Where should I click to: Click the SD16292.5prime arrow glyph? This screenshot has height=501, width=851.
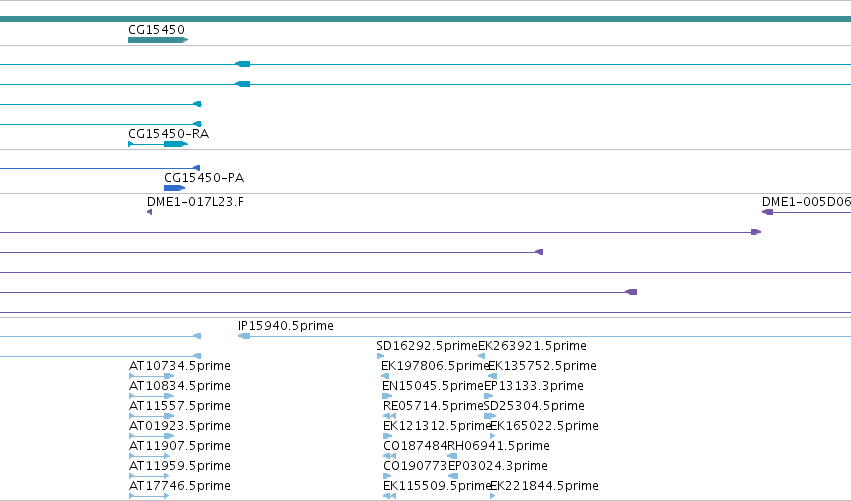pos(380,356)
